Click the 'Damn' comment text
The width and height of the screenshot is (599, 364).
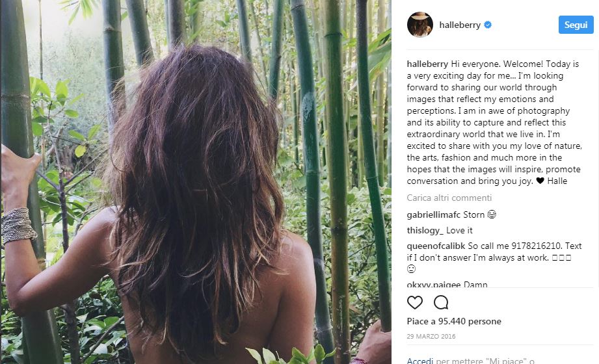475,285
